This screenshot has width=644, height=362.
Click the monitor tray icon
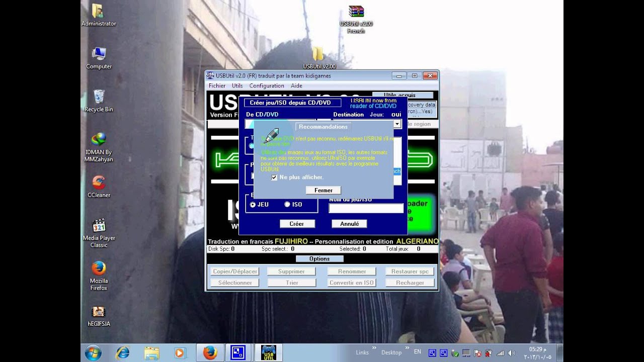[466, 353]
